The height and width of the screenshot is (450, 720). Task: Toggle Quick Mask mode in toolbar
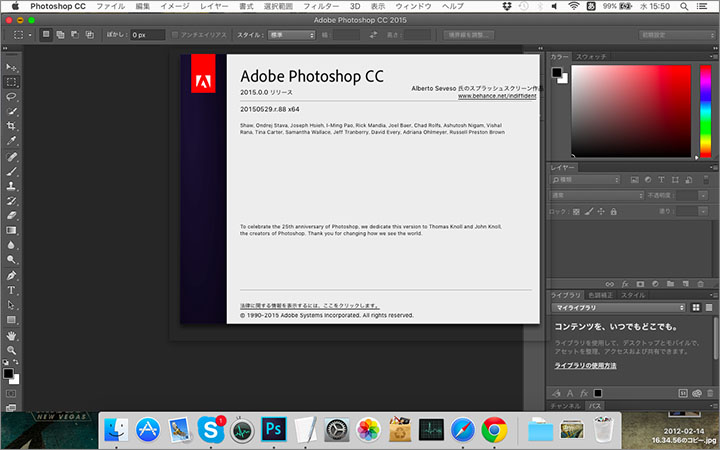pyautogui.click(x=11, y=394)
